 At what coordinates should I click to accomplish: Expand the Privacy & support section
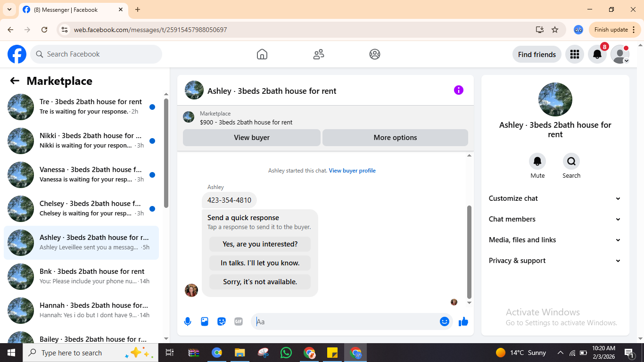(x=555, y=261)
